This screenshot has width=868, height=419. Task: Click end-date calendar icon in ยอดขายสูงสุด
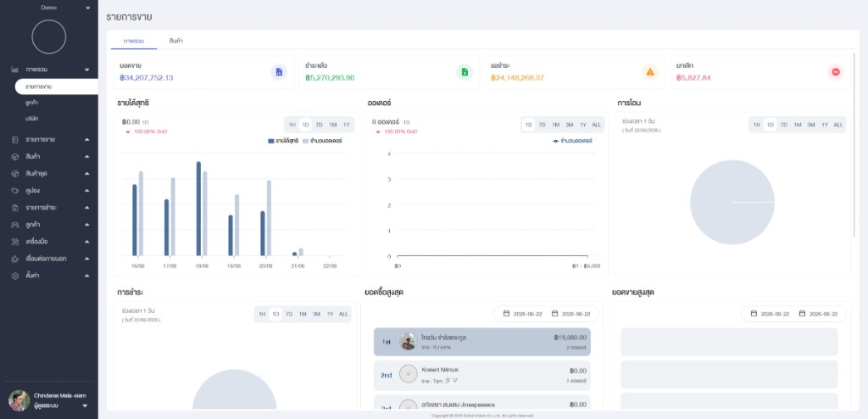point(802,314)
